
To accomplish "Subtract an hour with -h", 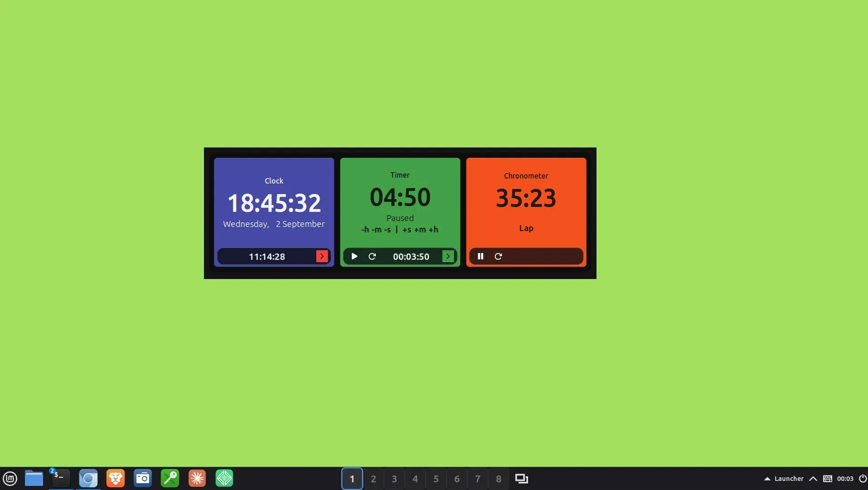I will [x=365, y=230].
